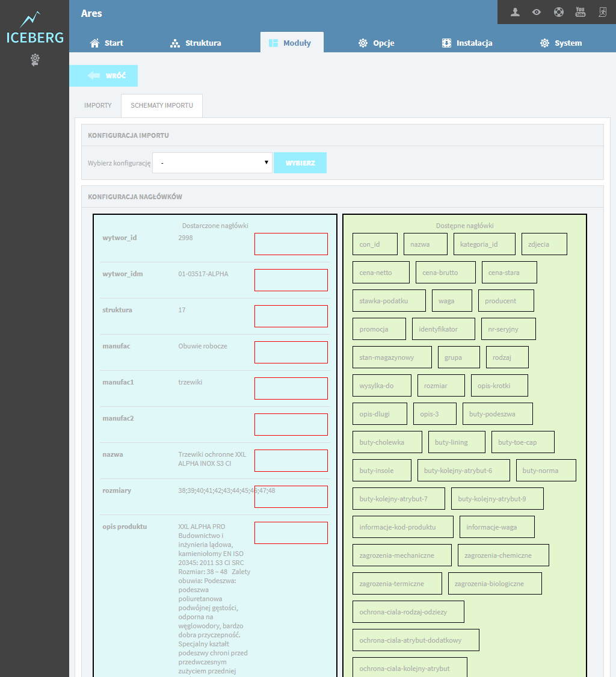The image size is (616, 677).
Task: Open the user profile icon
Action: pyautogui.click(x=515, y=12)
